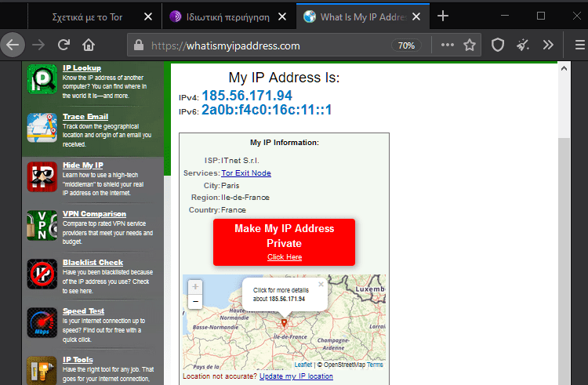Viewport: 588px width, 385px height.
Task: Click the New Identity broom icon
Action: pos(523,45)
